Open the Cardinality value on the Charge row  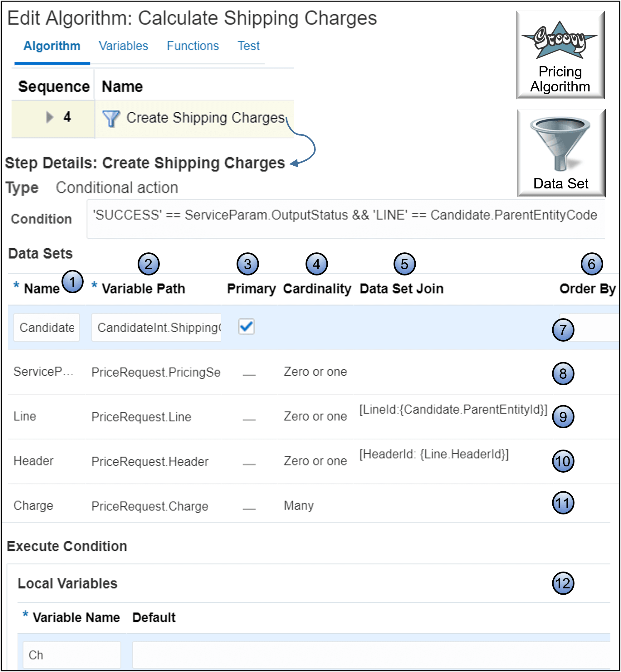pyautogui.click(x=298, y=506)
